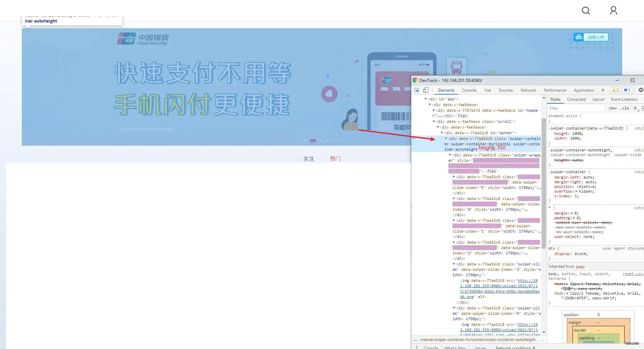Click the .cls class editor icon
The image size is (644, 349).
(625, 108)
